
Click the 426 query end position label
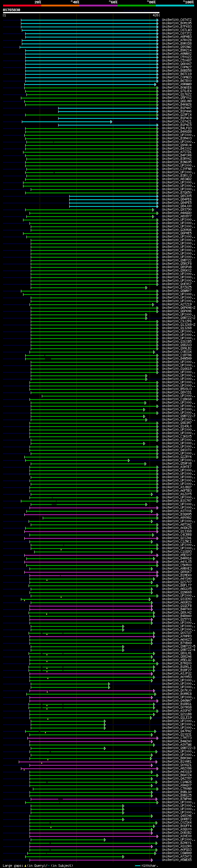155,15
